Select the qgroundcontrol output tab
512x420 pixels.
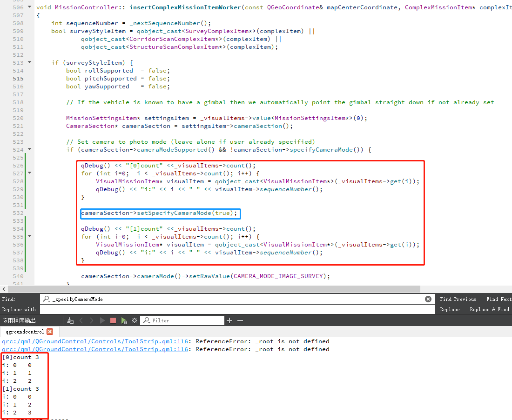[26, 332]
